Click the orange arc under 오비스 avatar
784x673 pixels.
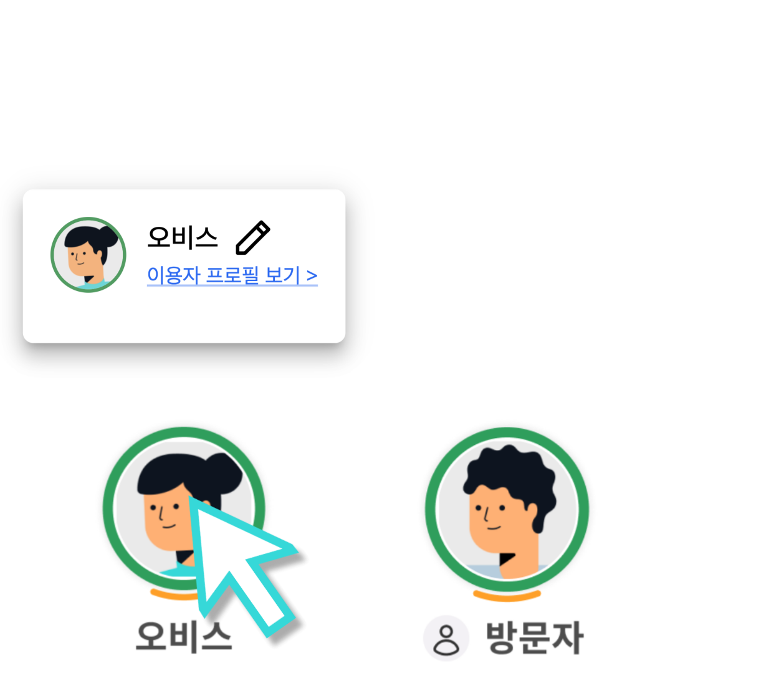[174, 595]
